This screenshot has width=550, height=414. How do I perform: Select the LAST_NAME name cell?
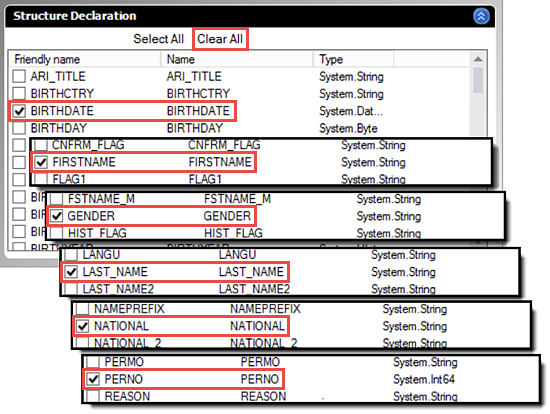251,272
